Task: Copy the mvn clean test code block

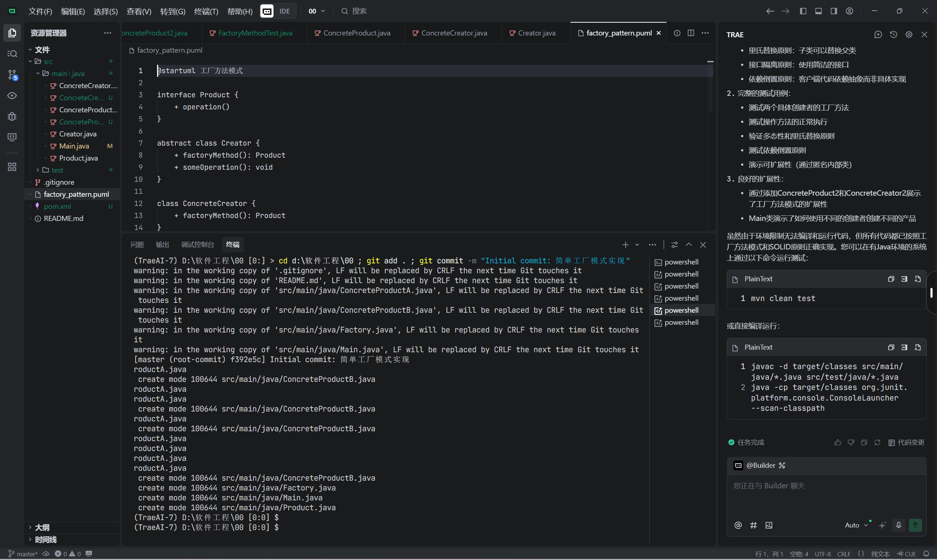Action: (891, 279)
